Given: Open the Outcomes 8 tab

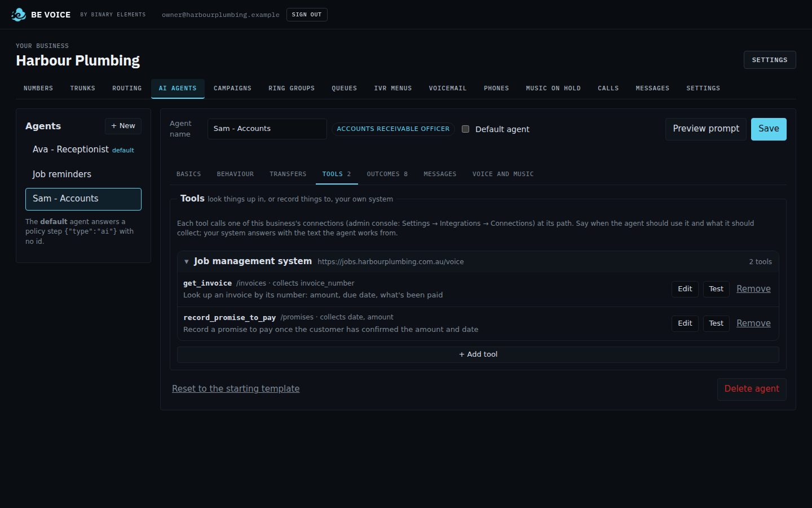Looking at the screenshot, I should tap(387, 174).
